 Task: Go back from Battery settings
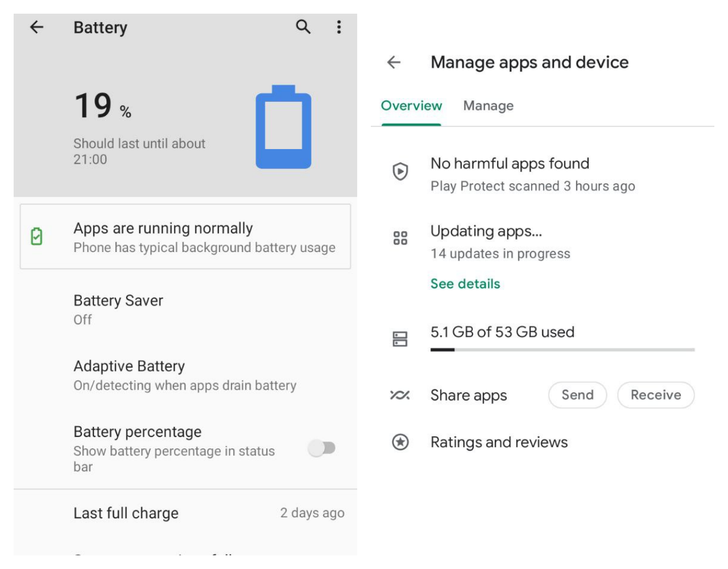(x=37, y=27)
